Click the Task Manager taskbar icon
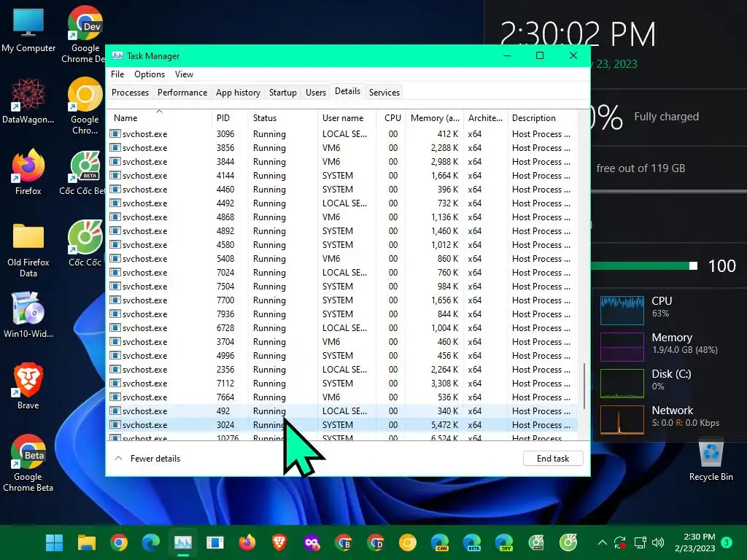This screenshot has width=747, height=560. (x=183, y=542)
